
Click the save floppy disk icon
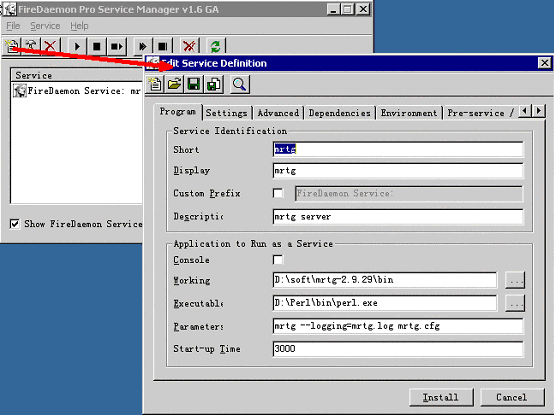point(194,84)
